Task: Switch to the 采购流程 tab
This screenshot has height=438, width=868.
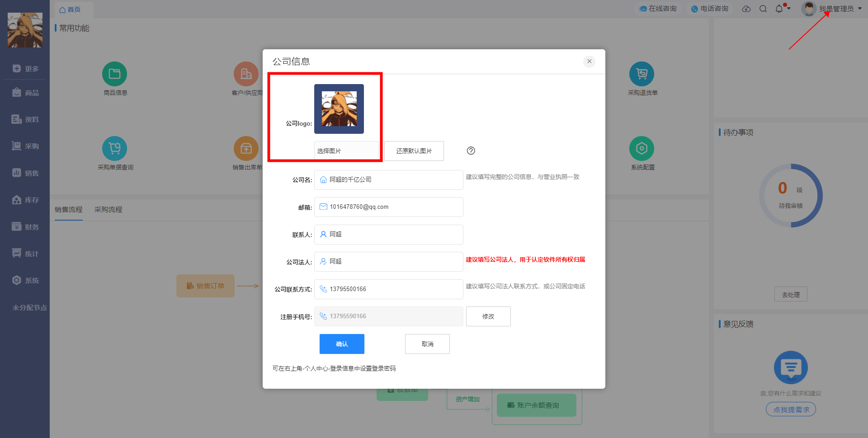Action: pos(108,210)
